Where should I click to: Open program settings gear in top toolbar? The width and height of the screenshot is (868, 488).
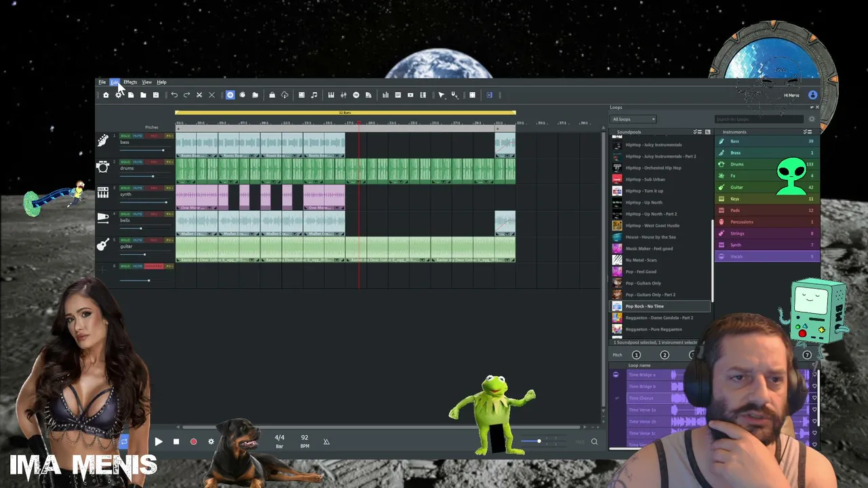pos(119,95)
